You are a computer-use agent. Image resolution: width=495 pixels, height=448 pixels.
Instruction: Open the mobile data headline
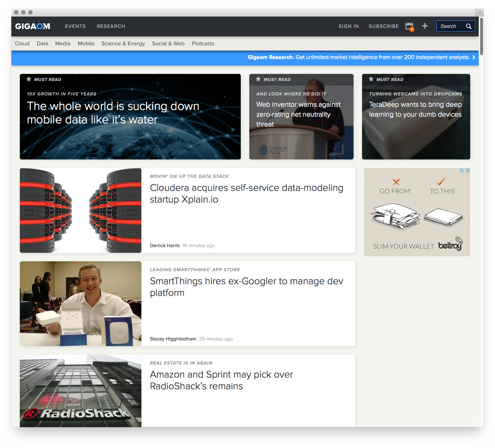(113, 113)
